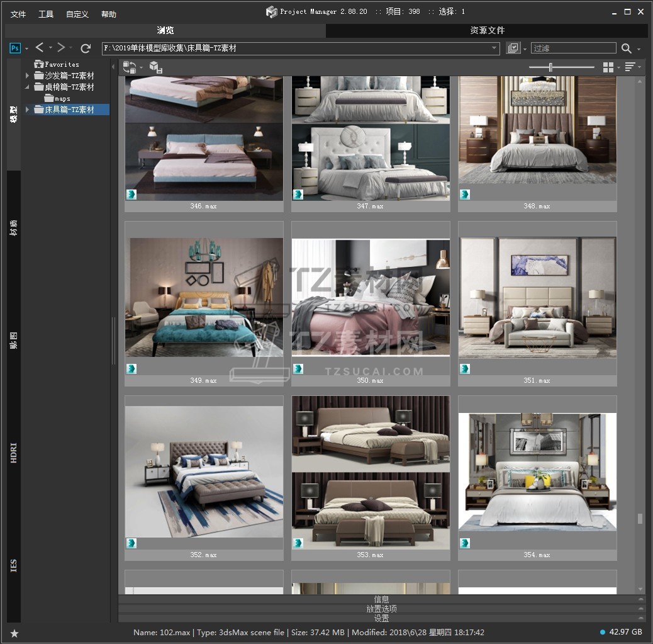
Task: Click the magnifier search icon
Action: 627,48
